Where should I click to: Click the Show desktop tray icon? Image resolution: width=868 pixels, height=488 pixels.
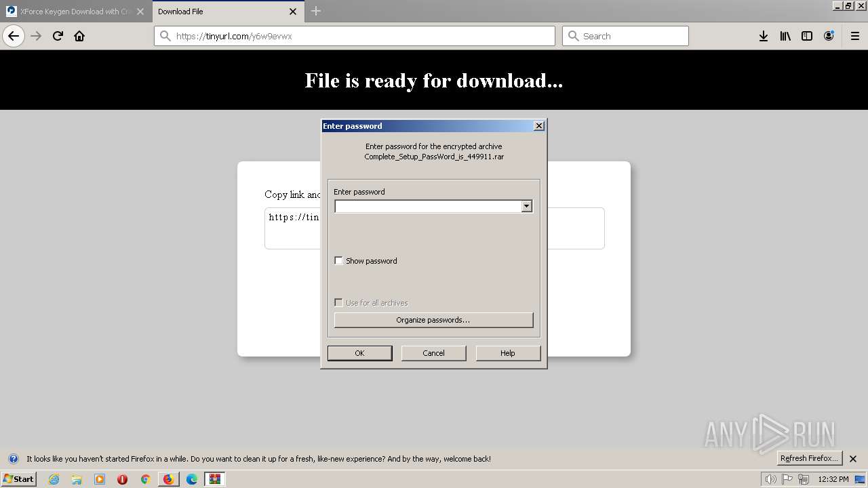point(861,479)
